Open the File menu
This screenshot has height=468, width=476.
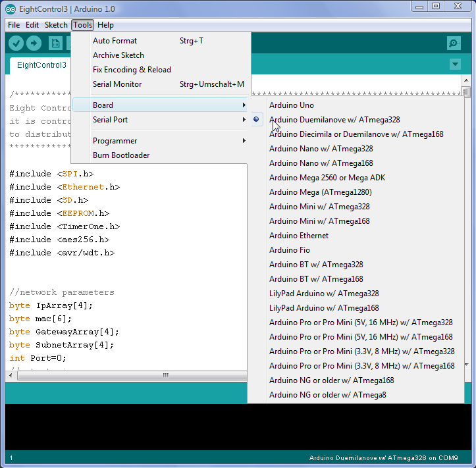[x=14, y=25]
